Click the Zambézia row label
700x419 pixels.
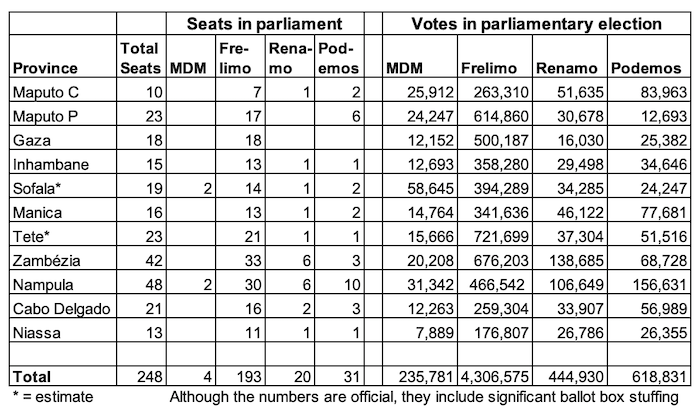pos(42,257)
